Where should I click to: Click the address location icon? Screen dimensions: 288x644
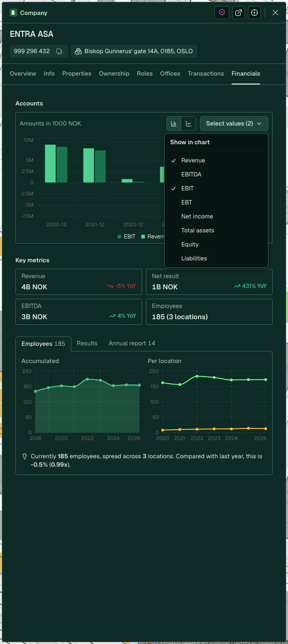pos(78,51)
